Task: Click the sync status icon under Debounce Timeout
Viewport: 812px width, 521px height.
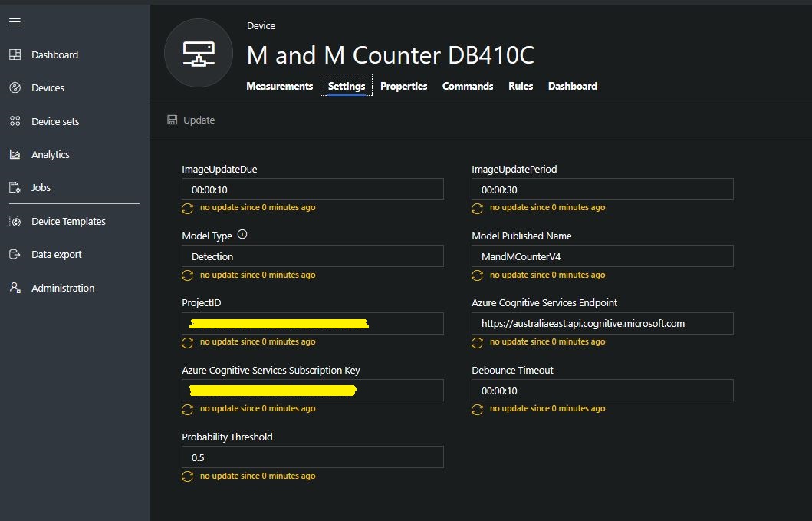Action: click(x=477, y=409)
